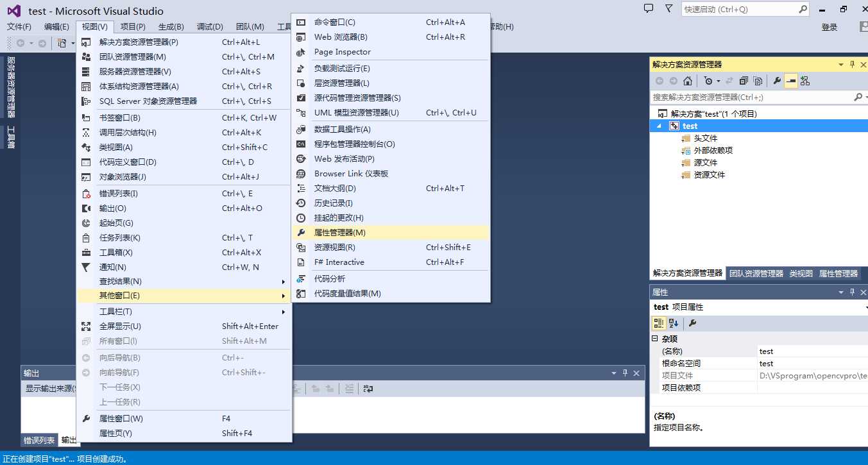Click the class diagram icon in Solution Explorer toolbar
This screenshot has height=465, width=868.
805,81
